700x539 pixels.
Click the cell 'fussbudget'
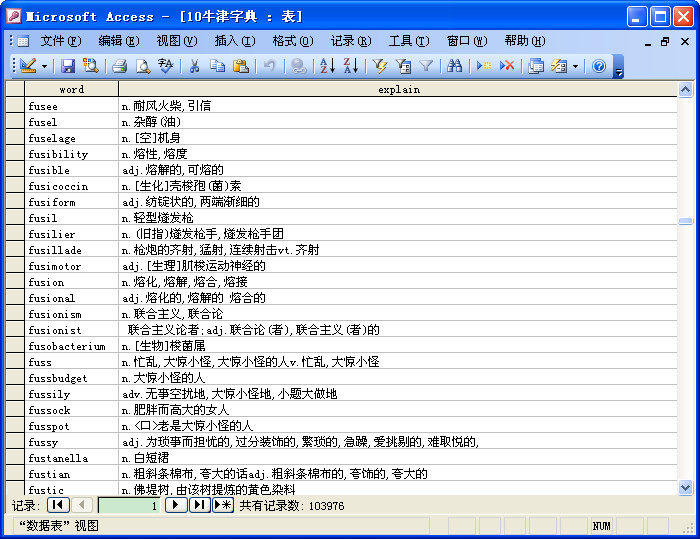tap(71, 378)
